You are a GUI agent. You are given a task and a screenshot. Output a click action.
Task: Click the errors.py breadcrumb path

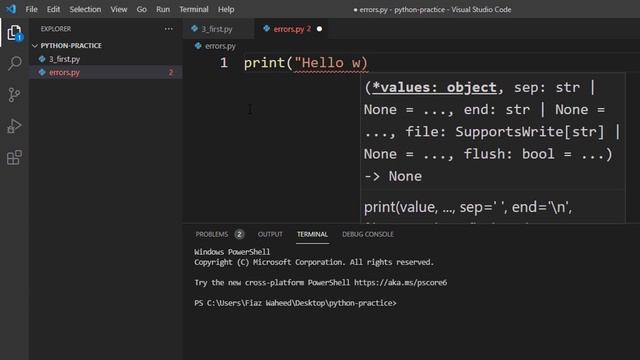point(220,46)
